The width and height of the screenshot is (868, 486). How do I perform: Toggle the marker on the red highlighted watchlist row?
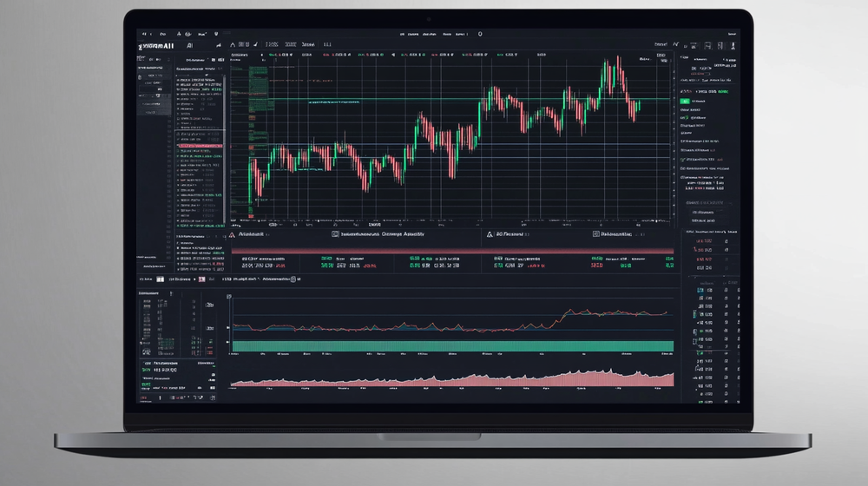coord(178,145)
